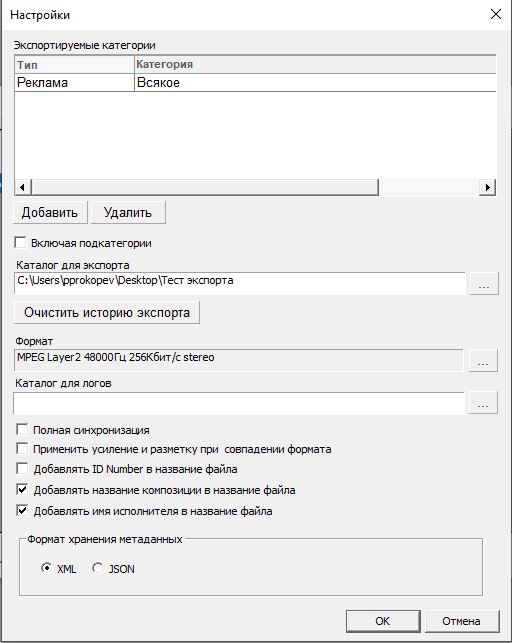Viewport: 512px width, 643px height.
Task: Toggle Полная синхронизация checkbox
Action: click(22, 429)
